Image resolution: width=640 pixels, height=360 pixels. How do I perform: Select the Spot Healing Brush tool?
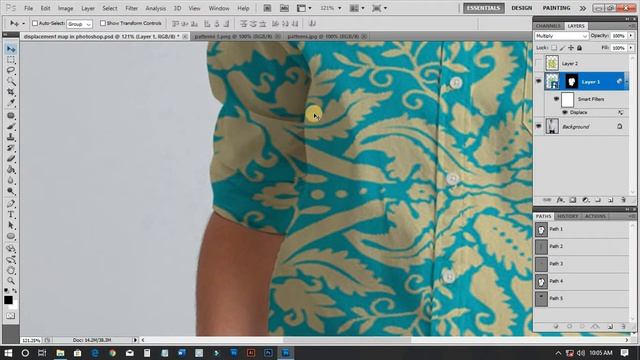(x=11, y=116)
